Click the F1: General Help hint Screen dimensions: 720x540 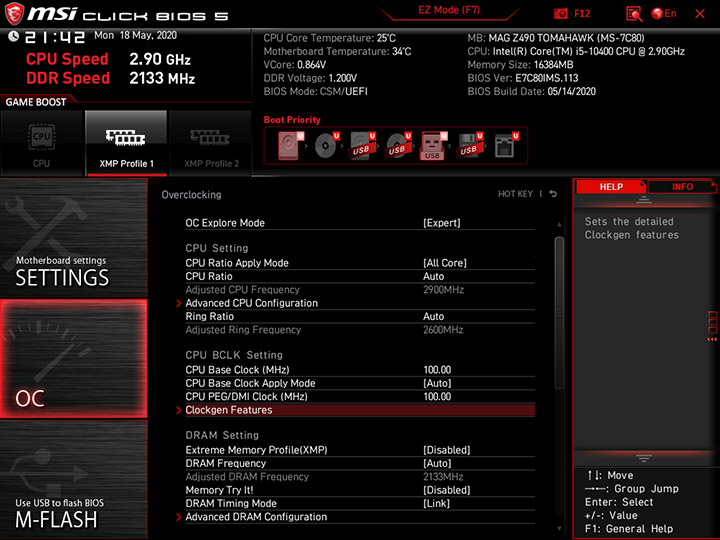click(629, 529)
